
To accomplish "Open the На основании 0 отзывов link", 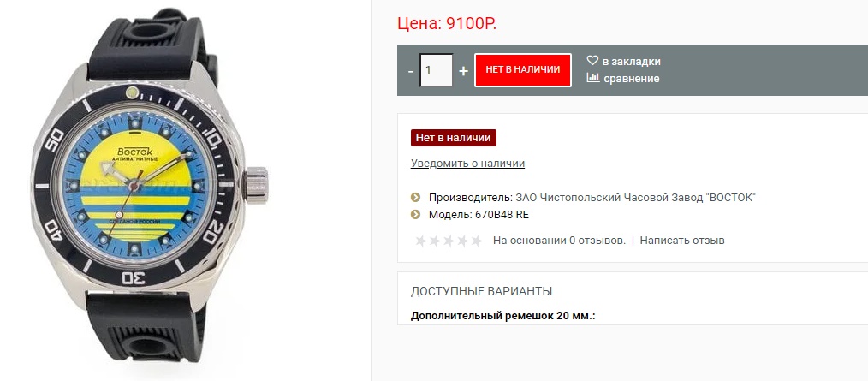I will (559, 241).
